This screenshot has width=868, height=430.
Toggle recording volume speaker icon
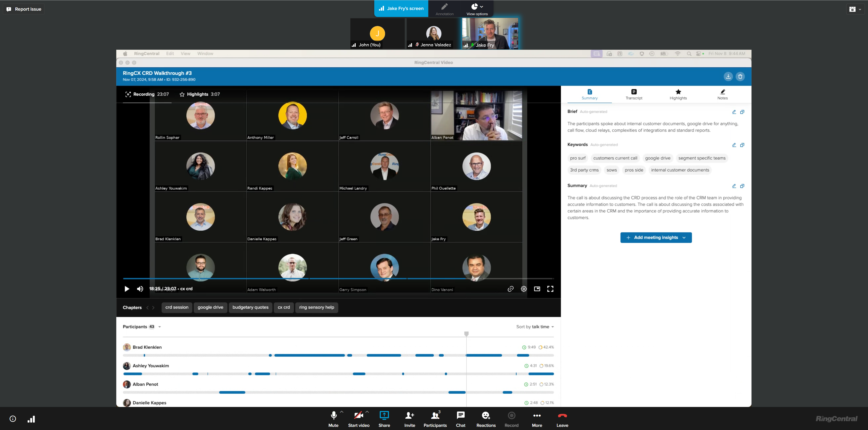coord(140,289)
